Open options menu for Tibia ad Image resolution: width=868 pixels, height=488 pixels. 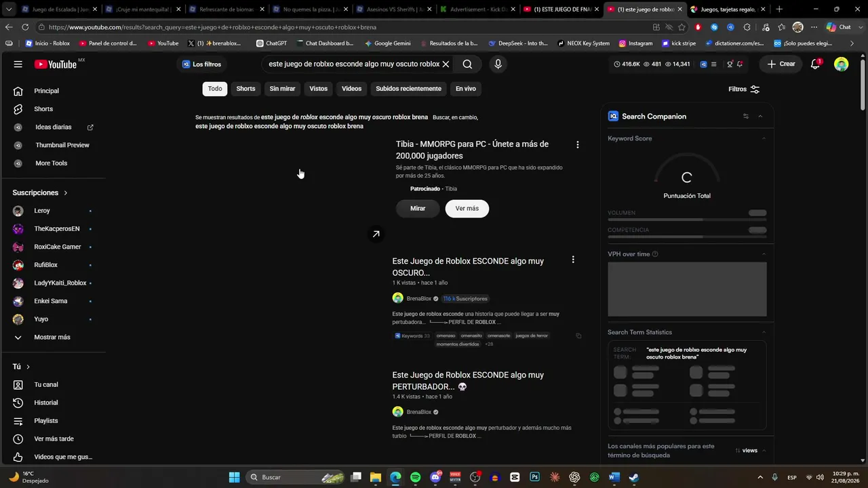[x=577, y=144]
